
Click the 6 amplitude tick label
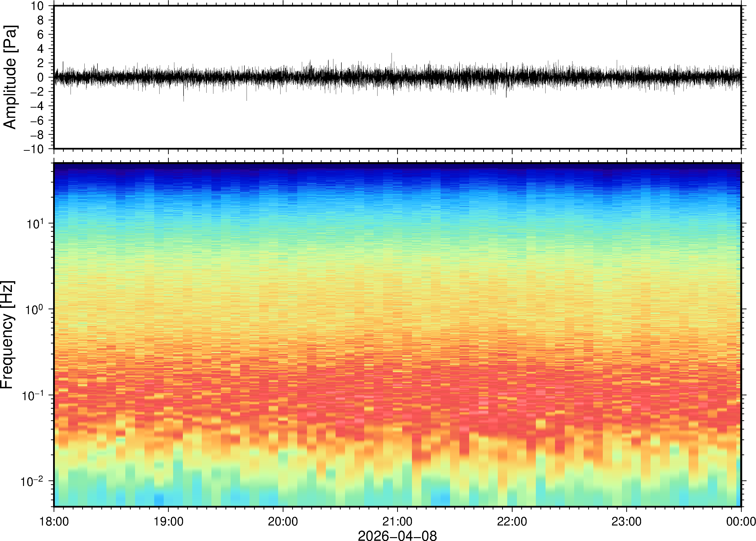(x=41, y=35)
